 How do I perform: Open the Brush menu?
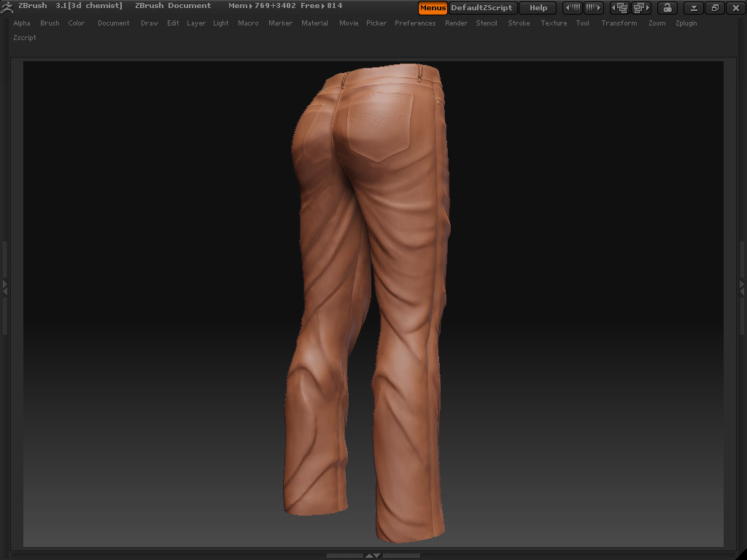tap(50, 23)
